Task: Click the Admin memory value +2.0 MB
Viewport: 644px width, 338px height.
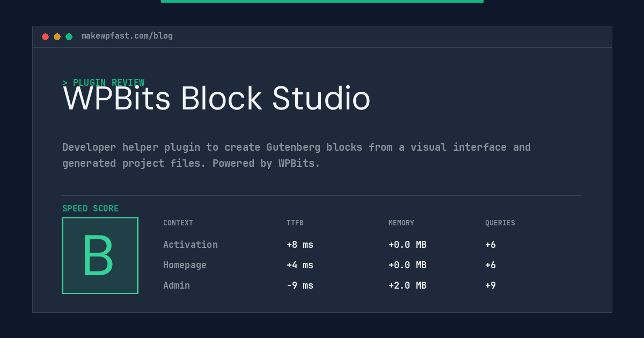Action: point(407,285)
